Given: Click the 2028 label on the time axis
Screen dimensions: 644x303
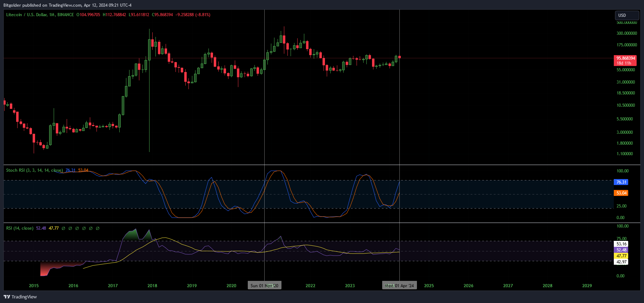Looking at the screenshot, I should pos(547,286).
